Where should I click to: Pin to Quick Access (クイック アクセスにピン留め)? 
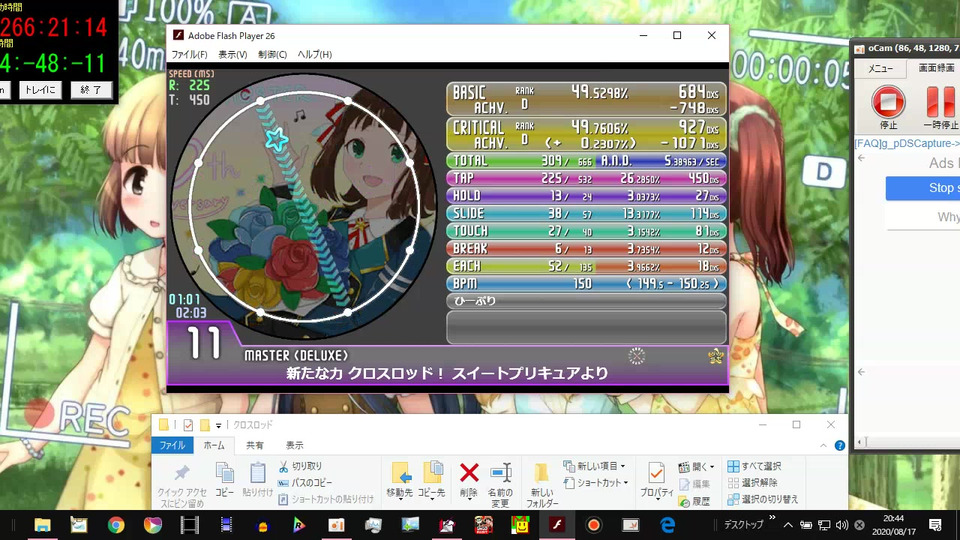182,486
